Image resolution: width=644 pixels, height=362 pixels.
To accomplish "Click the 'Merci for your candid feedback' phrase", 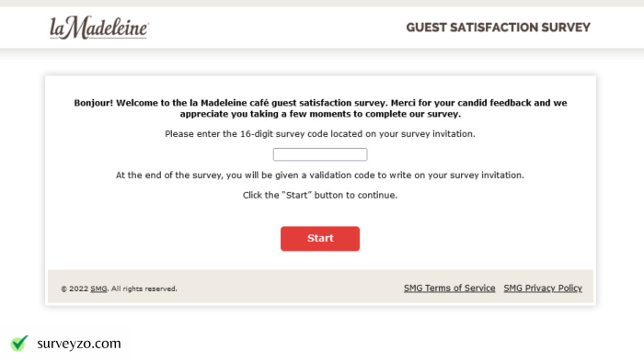I will [461, 103].
